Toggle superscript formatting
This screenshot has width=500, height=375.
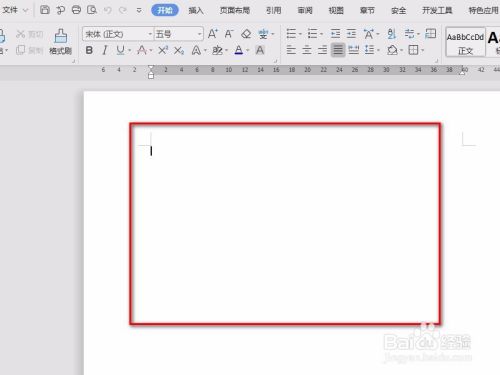coord(163,50)
